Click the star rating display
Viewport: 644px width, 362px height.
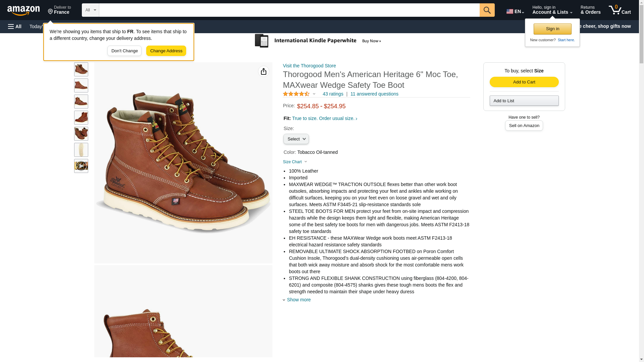(x=297, y=94)
